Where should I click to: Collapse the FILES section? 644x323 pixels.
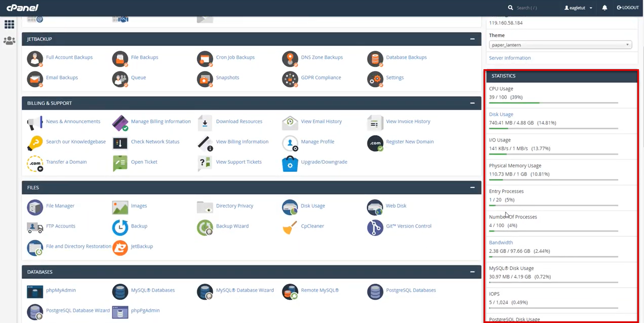coord(472,188)
